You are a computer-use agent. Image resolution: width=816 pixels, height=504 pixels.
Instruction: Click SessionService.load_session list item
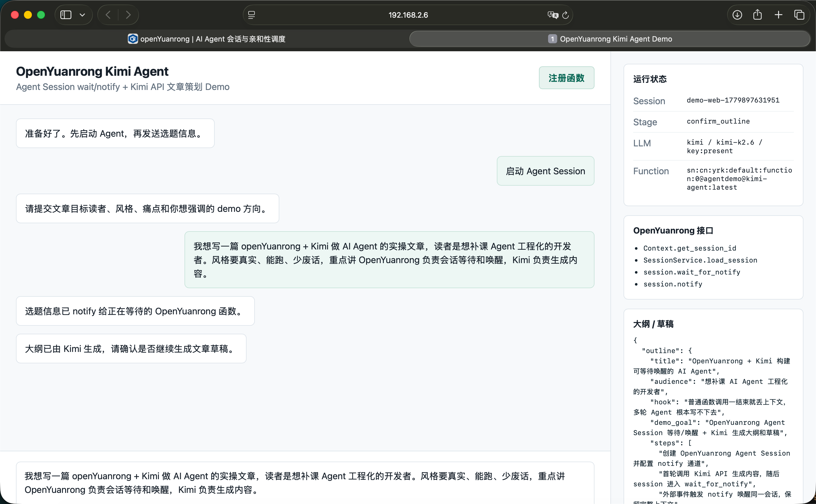700,260
